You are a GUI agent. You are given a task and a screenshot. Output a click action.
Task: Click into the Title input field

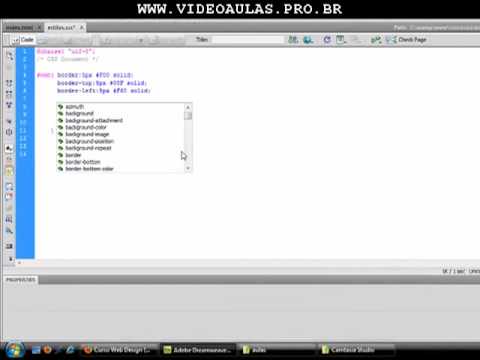[x=248, y=40]
